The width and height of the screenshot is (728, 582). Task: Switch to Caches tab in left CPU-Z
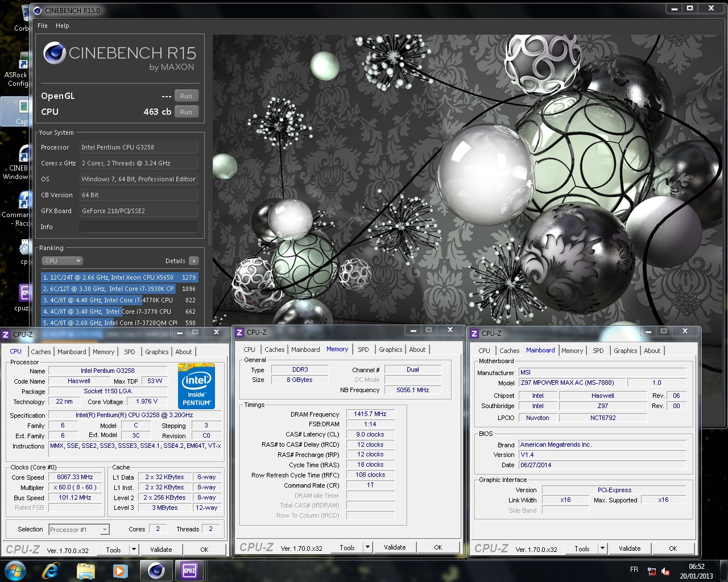pos(41,352)
